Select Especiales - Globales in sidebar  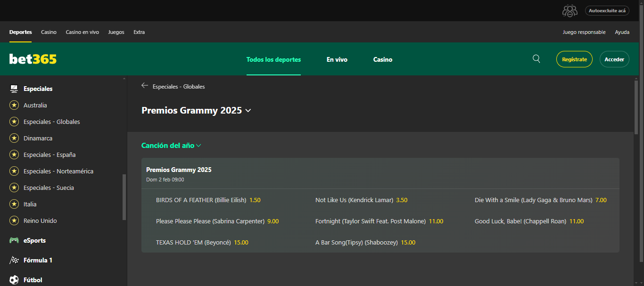point(52,122)
